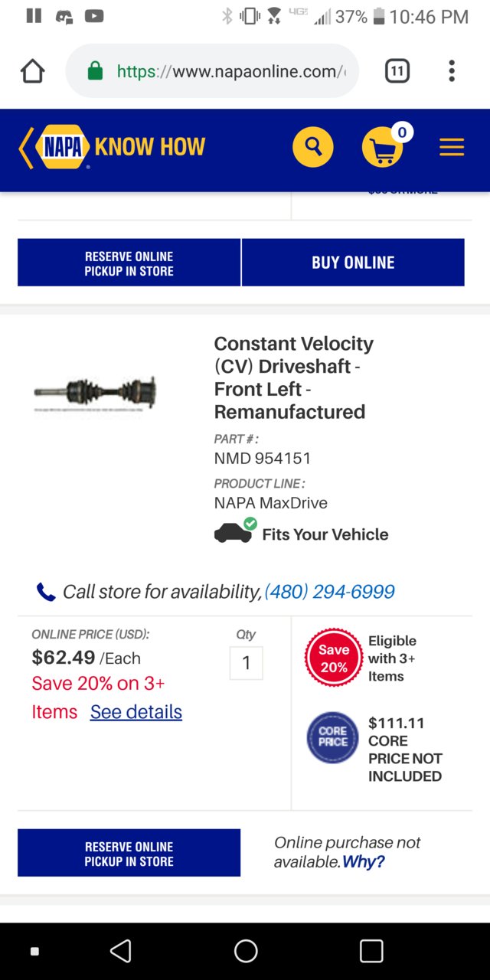Image resolution: width=490 pixels, height=980 pixels.
Task: Choose the Buy Online button
Action: click(353, 263)
